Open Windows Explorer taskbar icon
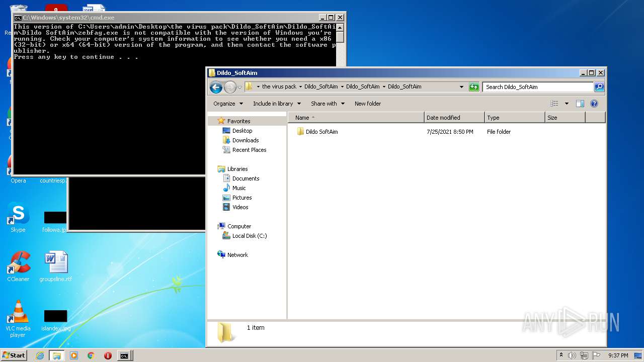This screenshot has width=644, height=362. click(x=57, y=355)
